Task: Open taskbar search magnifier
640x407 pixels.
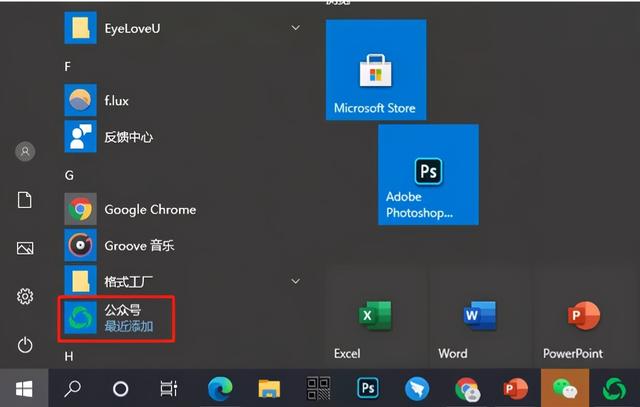Action: (73, 388)
